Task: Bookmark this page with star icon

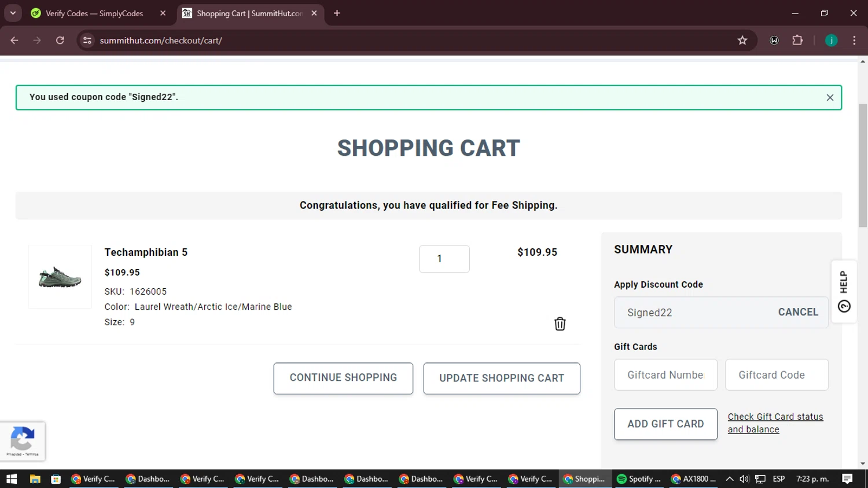Action: (742, 41)
